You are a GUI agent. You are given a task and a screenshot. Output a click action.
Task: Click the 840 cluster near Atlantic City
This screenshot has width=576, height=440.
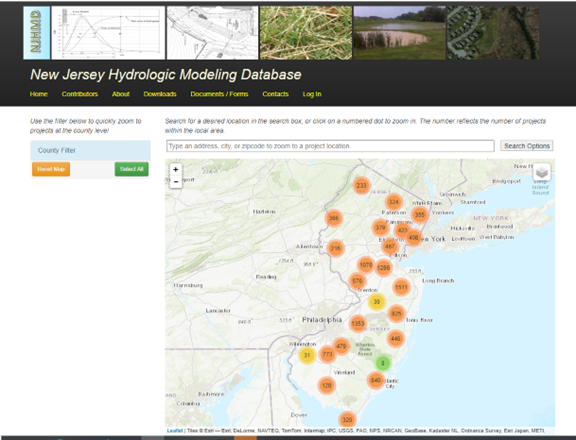(x=375, y=380)
